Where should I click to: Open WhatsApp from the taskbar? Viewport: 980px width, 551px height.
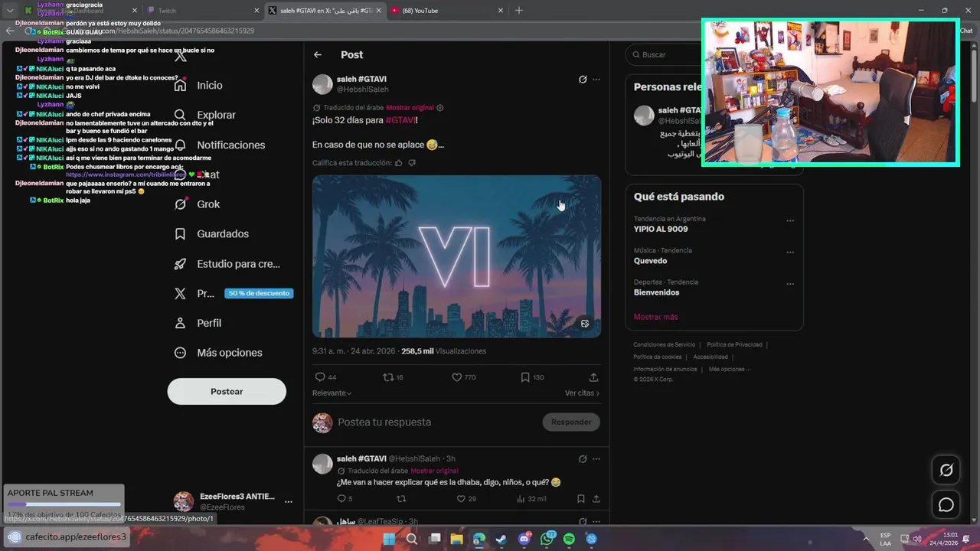click(x=547, y=539)
